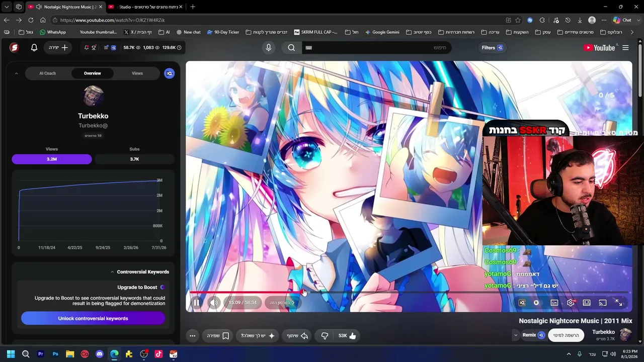This screenshot has width=644, height=362.
Task: Start voice search with the microphone icon
Action: (269, 47)
